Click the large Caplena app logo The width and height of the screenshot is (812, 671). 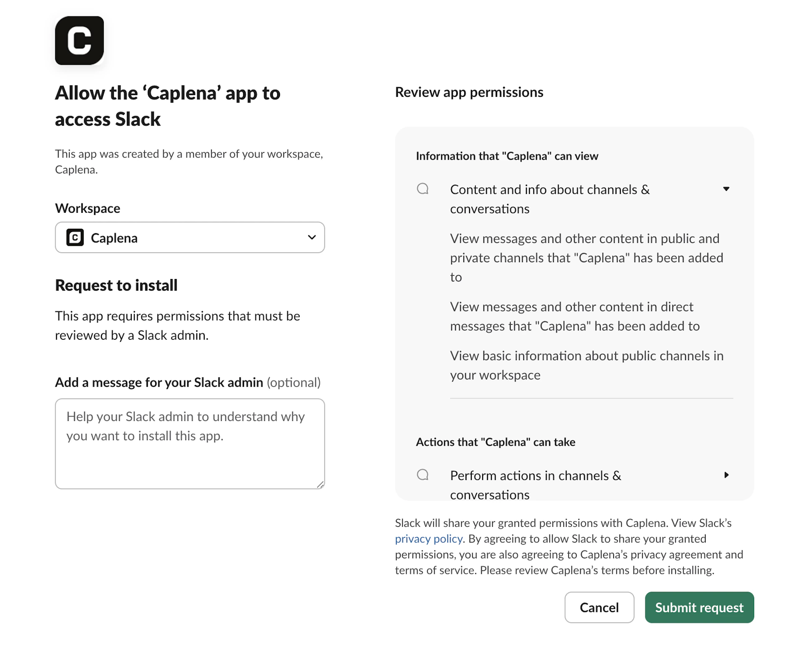coord(80,41)
